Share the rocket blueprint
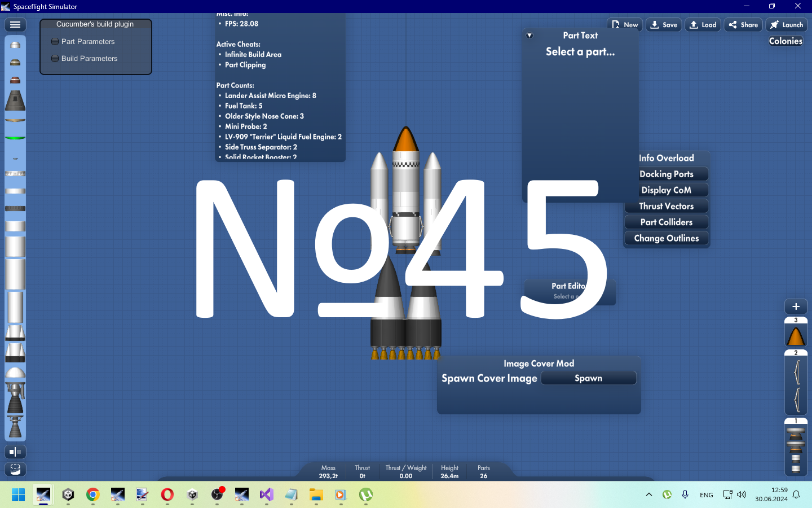 pyautogui.click(x=743, y=25)
